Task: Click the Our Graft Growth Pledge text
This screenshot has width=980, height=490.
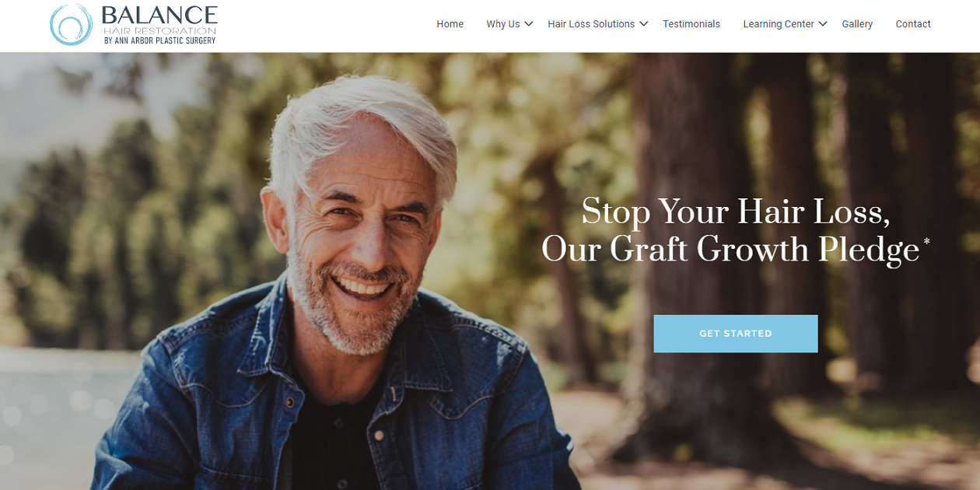Action: [730, 250]
